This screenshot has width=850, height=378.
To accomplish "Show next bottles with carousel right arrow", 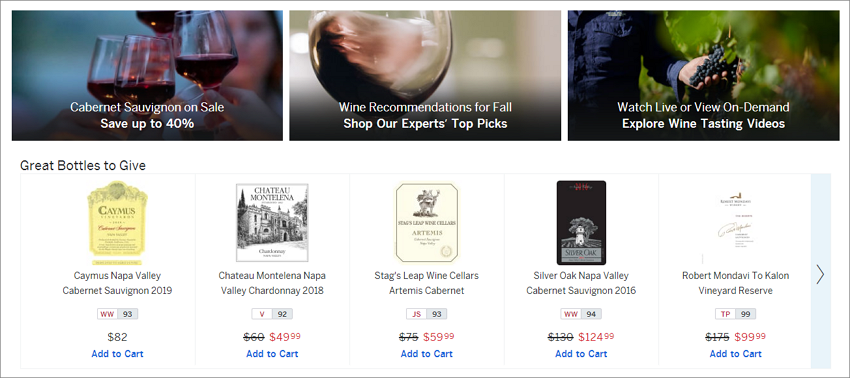I will (x=820, y=275).
